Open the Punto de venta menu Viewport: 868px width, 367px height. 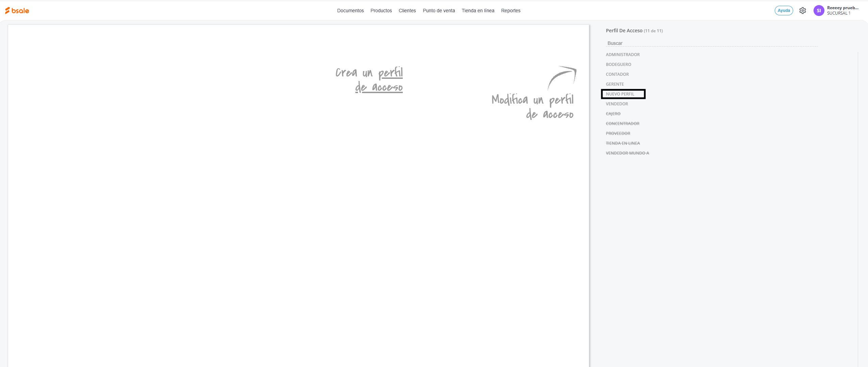click(439, 11)
